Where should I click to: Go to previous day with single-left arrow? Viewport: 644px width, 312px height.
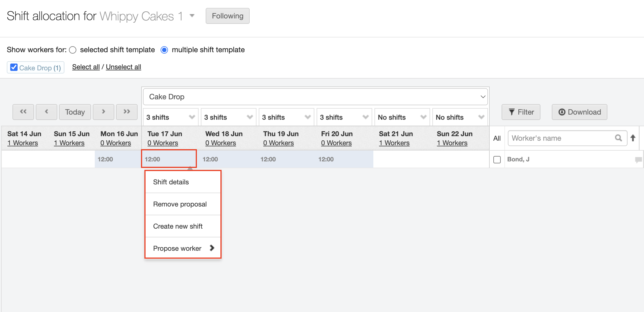[47, 112]
